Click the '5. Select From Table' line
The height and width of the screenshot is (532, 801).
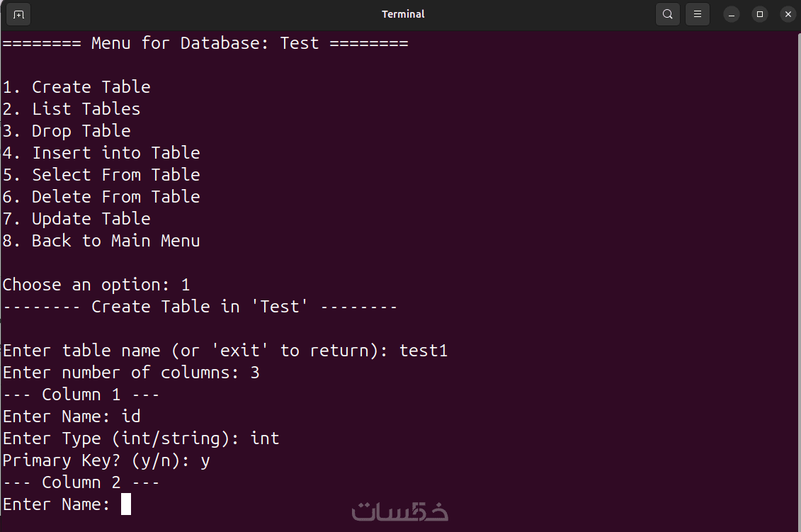101,175
